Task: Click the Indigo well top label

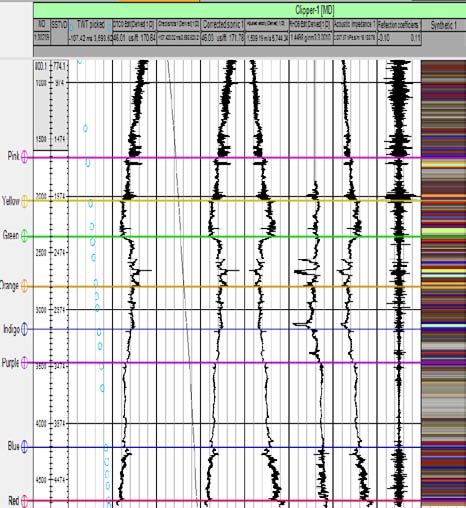Action: click(x=12, y=329)
